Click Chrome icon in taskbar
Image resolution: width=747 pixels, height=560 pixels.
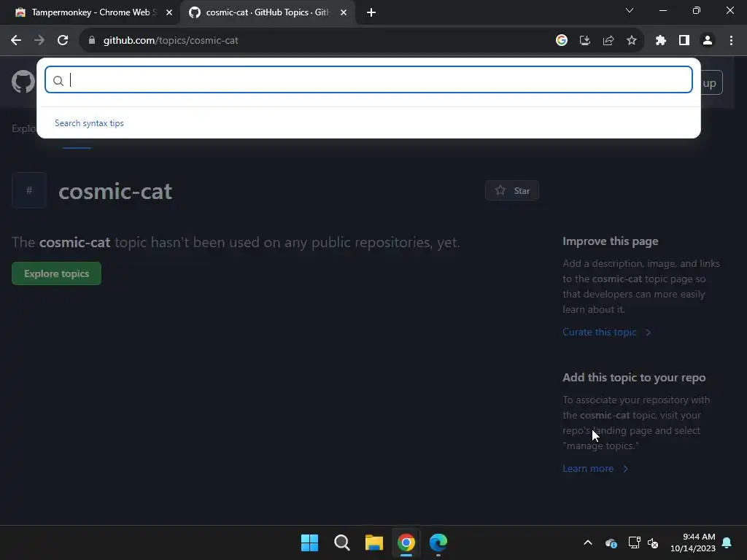pos(406,542)
